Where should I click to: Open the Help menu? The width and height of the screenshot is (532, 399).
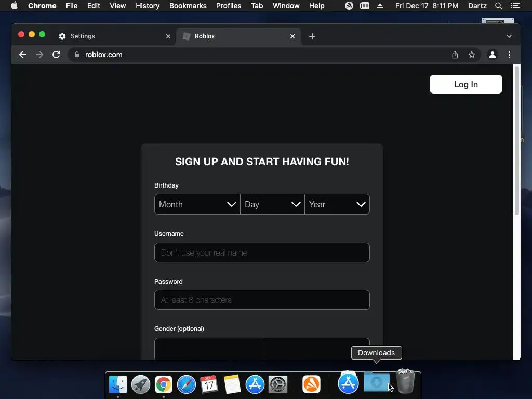click(x=316, y=6)
